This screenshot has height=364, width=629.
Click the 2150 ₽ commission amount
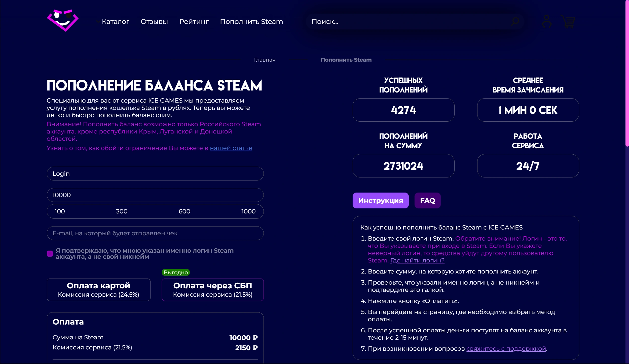point(246,348)
